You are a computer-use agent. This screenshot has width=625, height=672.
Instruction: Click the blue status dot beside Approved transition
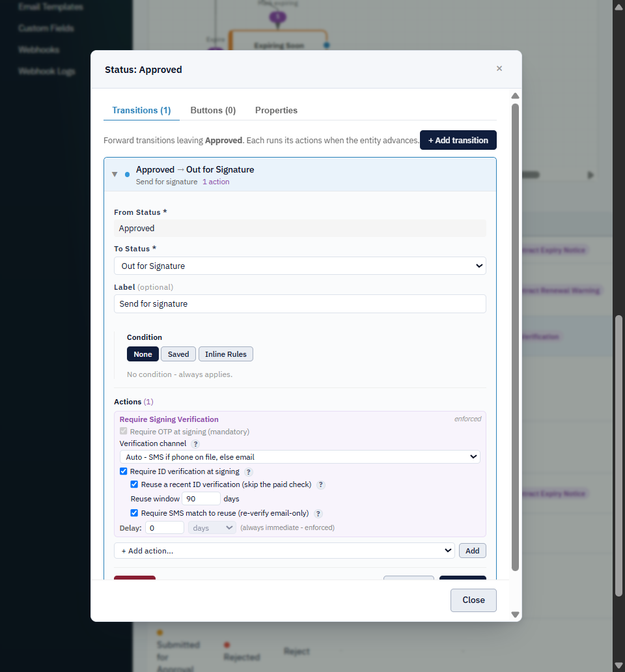pyautogui.click(x=127, y=175)
